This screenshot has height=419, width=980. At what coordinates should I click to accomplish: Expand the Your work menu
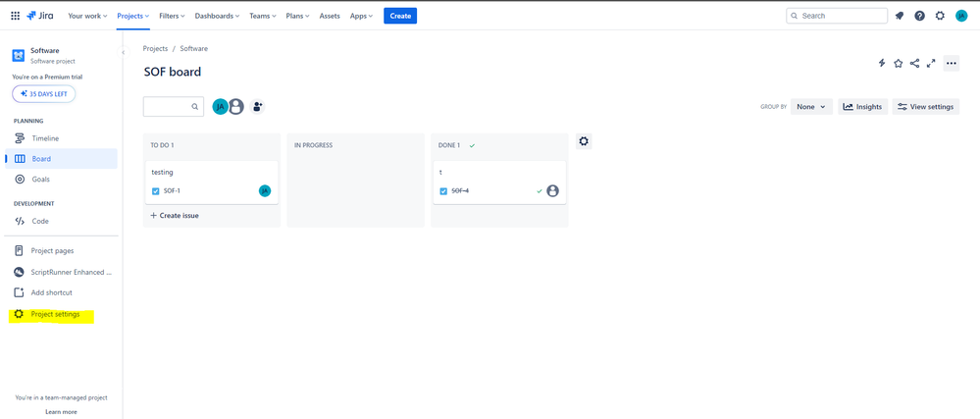tap(87, 16)
